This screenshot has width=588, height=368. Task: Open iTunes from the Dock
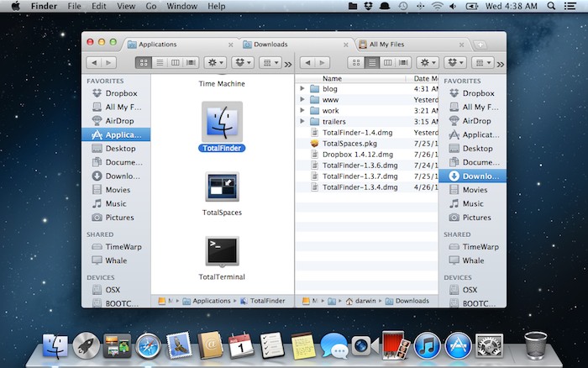click(428, 344)
